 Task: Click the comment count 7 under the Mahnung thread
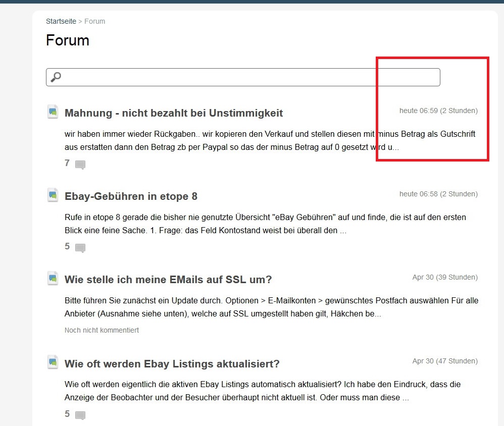[x=67, y=163]
